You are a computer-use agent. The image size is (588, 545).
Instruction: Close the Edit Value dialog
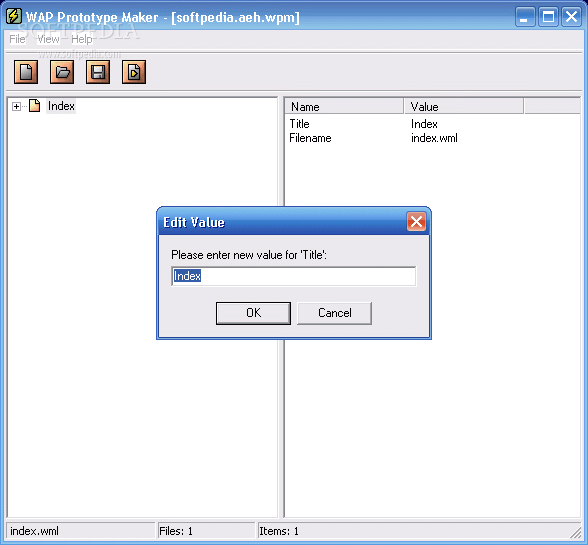416,222
